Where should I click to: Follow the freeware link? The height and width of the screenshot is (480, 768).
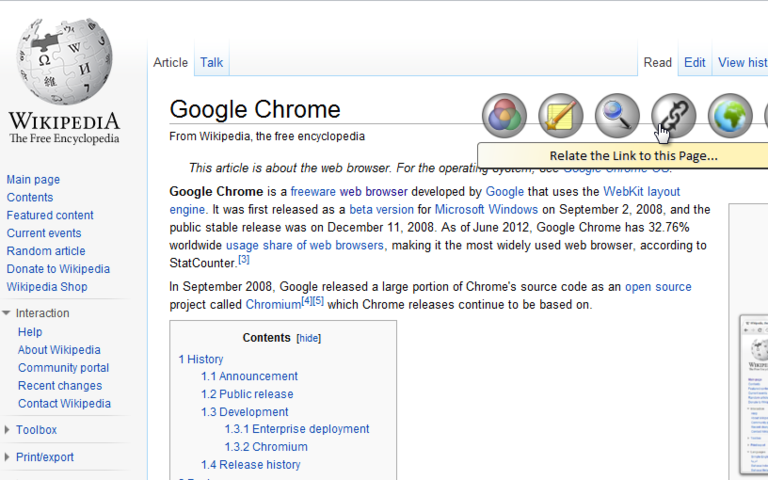[x=313, y=191]
